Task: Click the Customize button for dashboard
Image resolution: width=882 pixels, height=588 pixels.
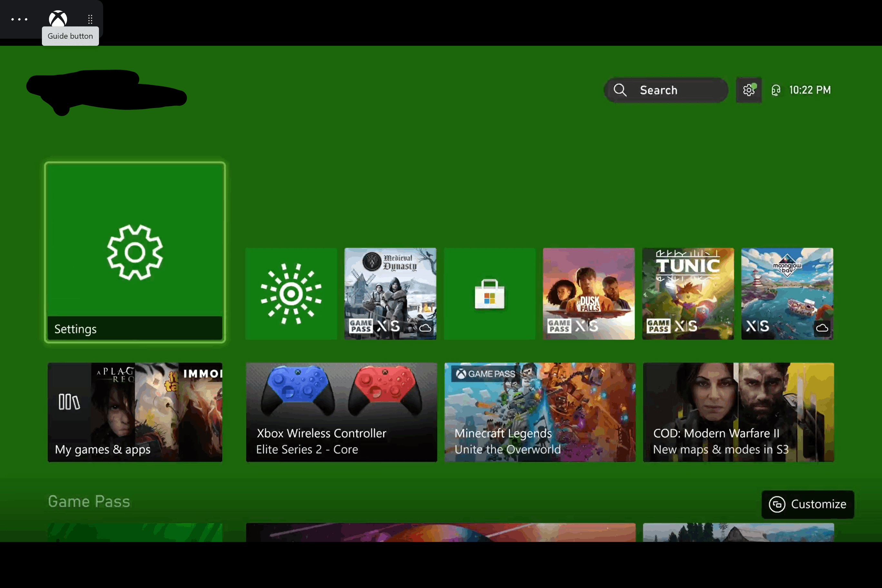Action: click(x=808, y=504)
